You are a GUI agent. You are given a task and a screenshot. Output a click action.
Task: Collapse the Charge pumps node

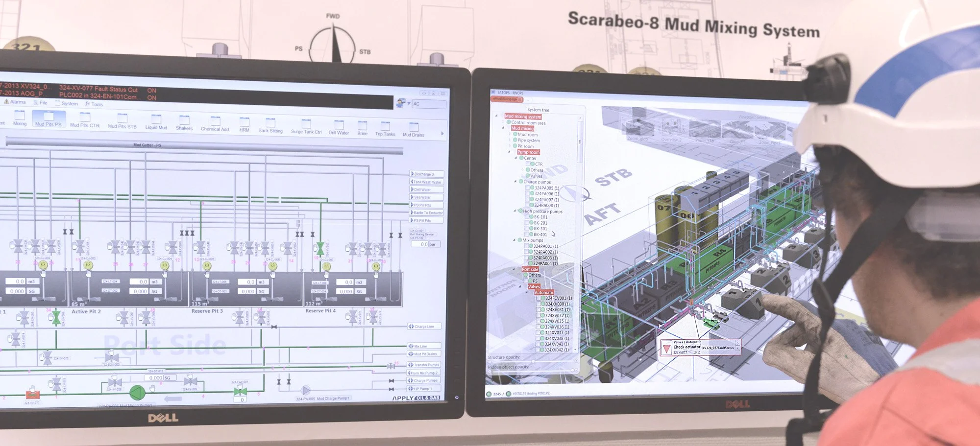(515, 182)
